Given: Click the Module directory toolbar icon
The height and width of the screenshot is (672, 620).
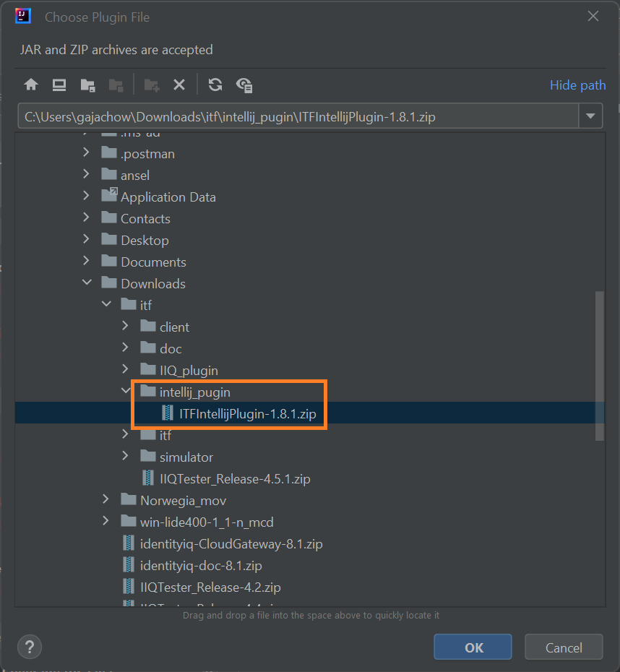Looking at the screenshot, I should coord(116,85).
